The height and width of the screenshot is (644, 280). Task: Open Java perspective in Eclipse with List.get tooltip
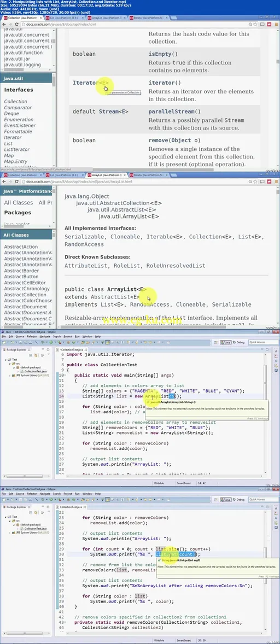coord(226,500)
